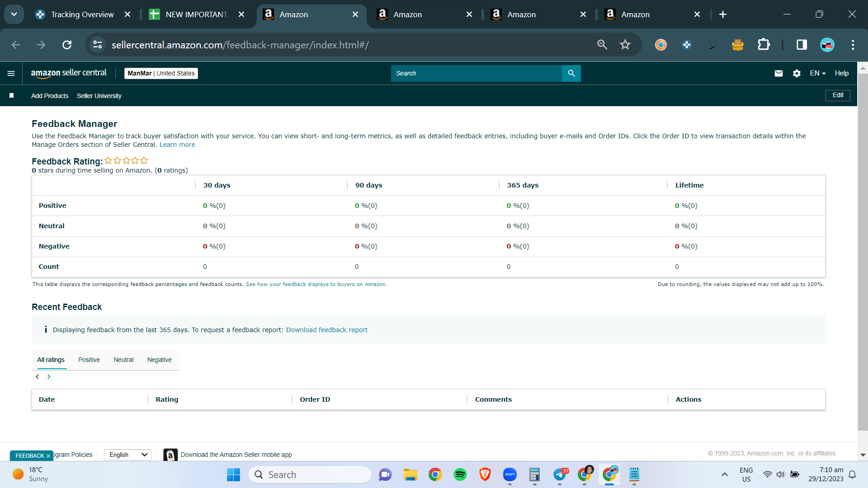Click the browser address bar URL
The width and height of the screenshot is (868, 488).
coord(240,45)
